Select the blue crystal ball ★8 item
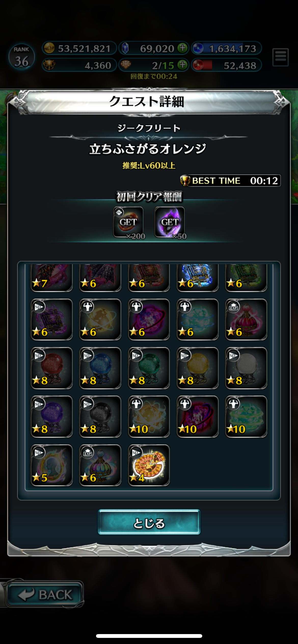Image resolution: width=298 pixels, height=644 pixels. tap(100, 368)
